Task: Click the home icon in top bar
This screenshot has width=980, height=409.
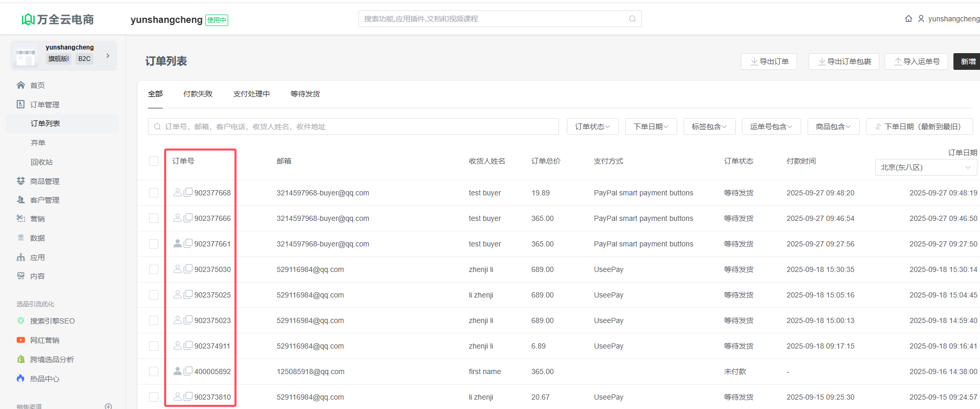Action: [x=908, y=19]
